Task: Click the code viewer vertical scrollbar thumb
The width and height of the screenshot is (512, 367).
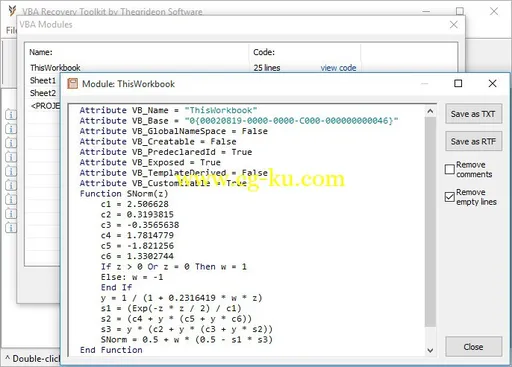Action: click(430, 222)
